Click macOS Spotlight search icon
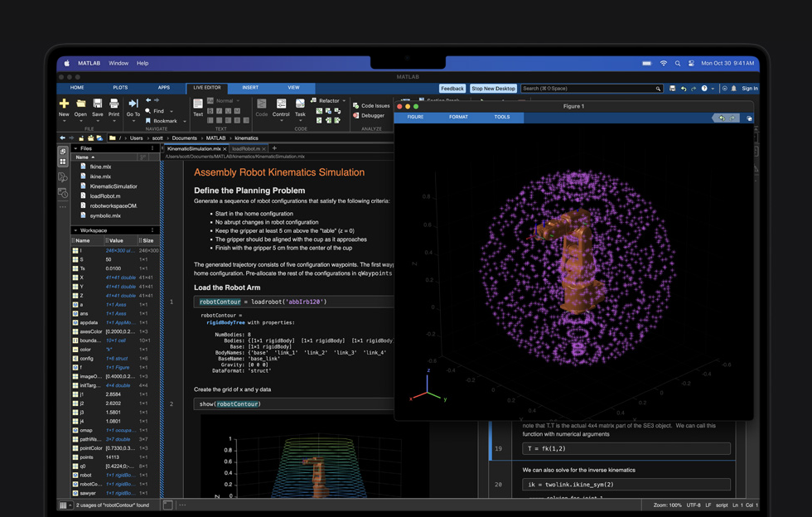 pos(678,63)
